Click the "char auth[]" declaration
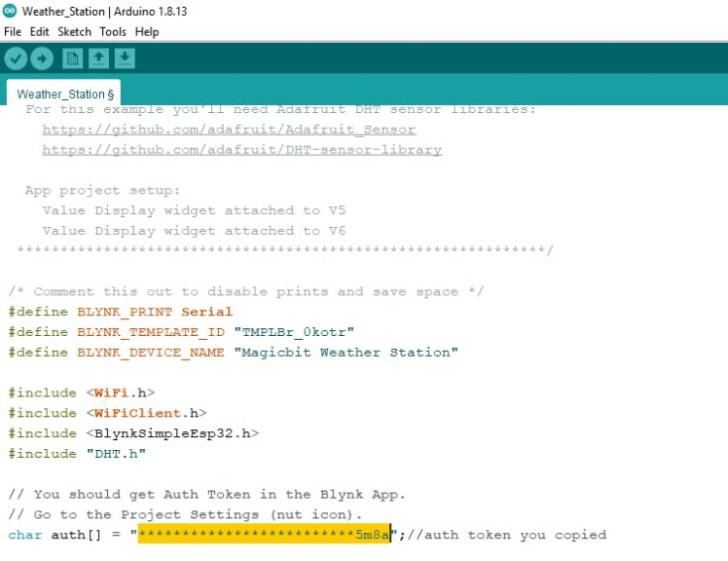728x561 pixels. [x=55, y=535]
